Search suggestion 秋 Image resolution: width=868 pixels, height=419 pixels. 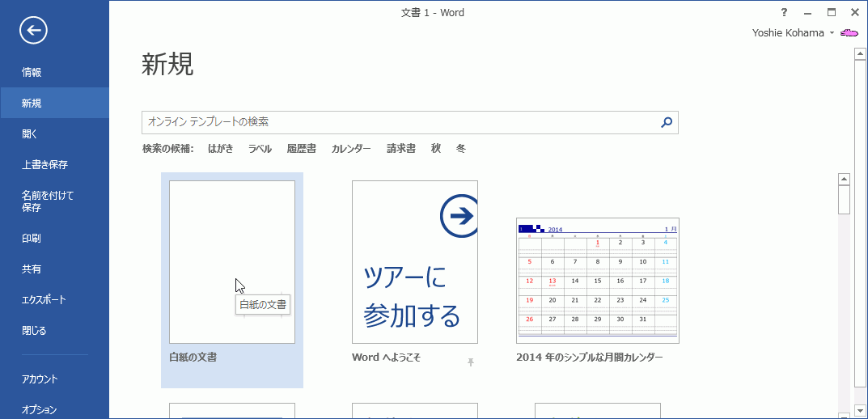pos(436,149)
